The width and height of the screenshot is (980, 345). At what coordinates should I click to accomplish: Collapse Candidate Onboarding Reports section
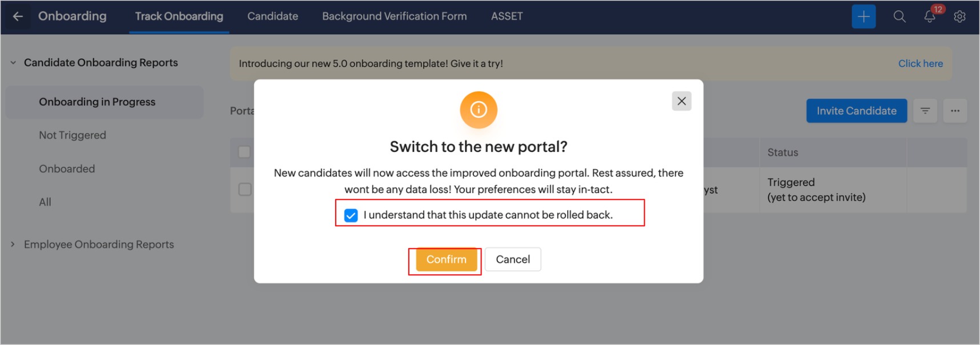[13, 63]
